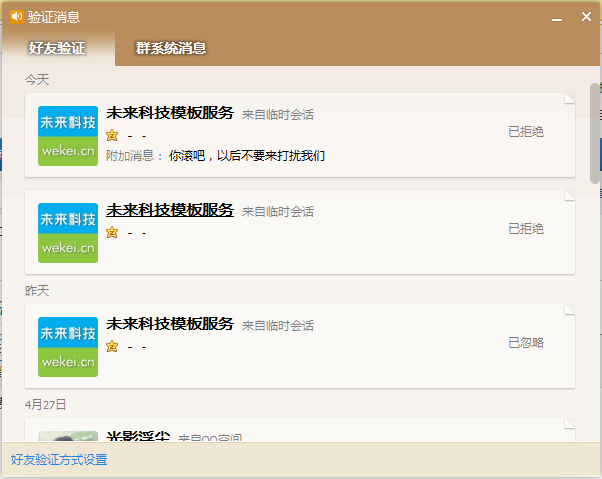
Task: Click 已拒绝 status on today's second card
Action: pos(526,229)
